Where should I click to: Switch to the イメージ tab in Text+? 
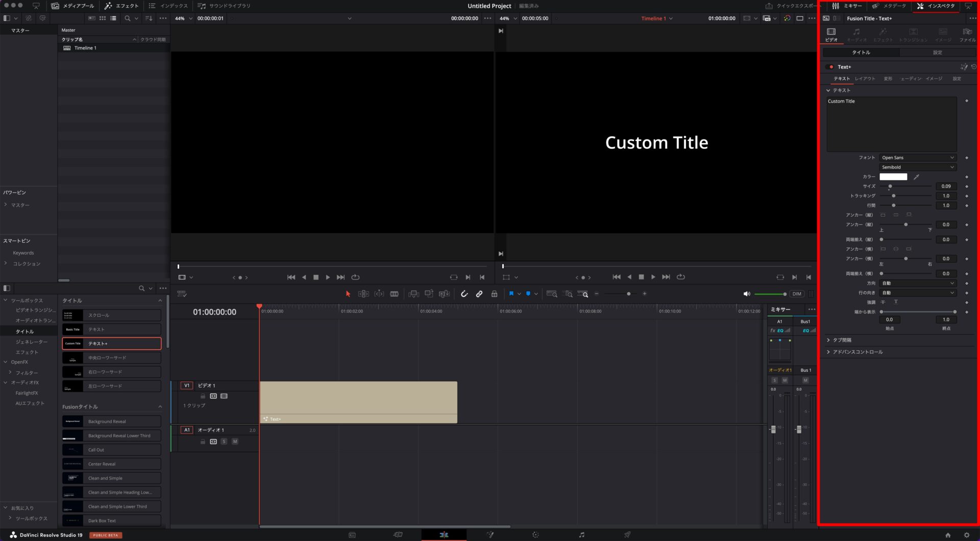934,79
